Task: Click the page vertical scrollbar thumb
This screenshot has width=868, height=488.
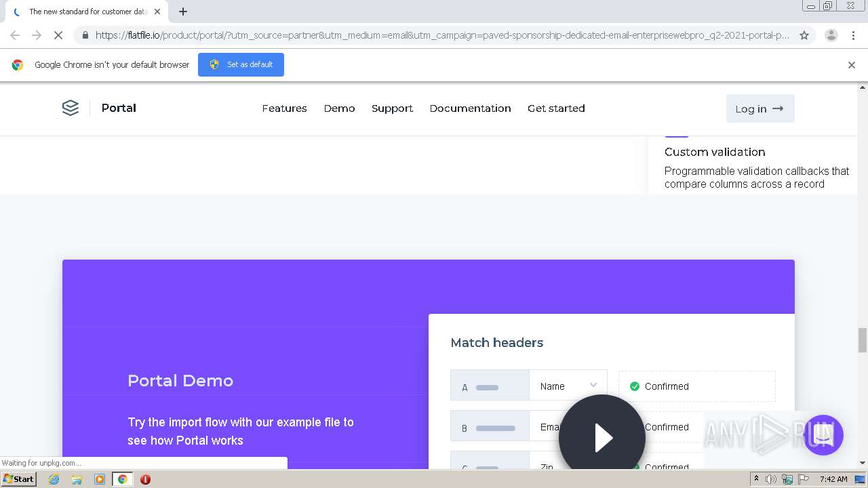Action: (863, 340)
